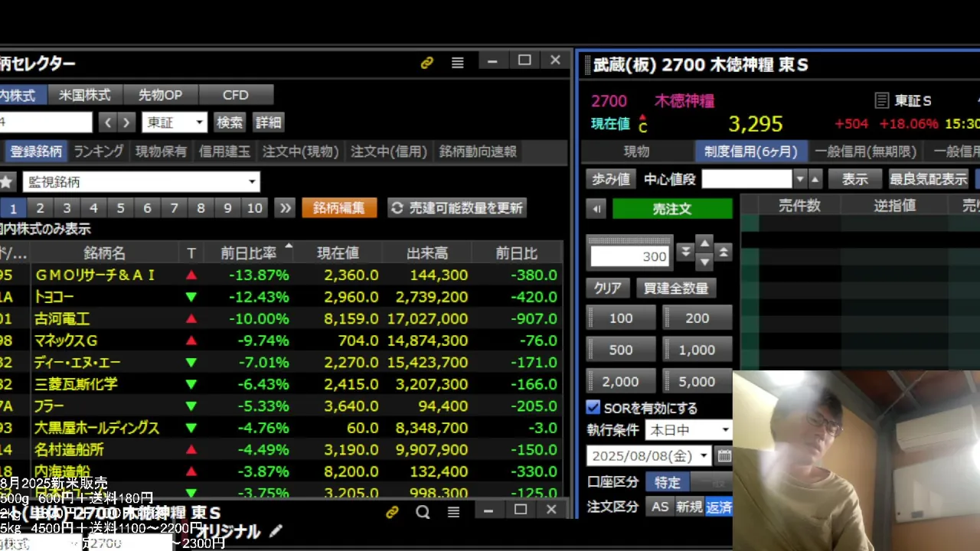
Task: Click the double-down arrow next to quantity
Action: (686, 252)
